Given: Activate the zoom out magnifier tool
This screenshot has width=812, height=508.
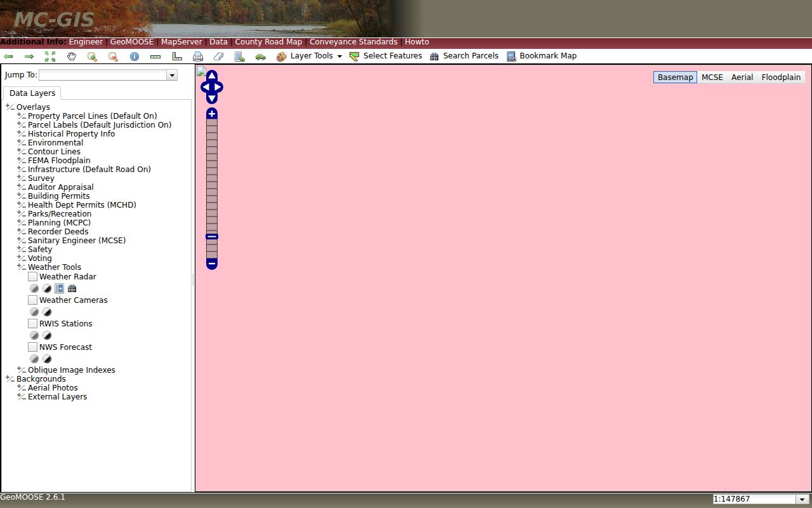Looking at the screenshot, I should coord(114,57).
